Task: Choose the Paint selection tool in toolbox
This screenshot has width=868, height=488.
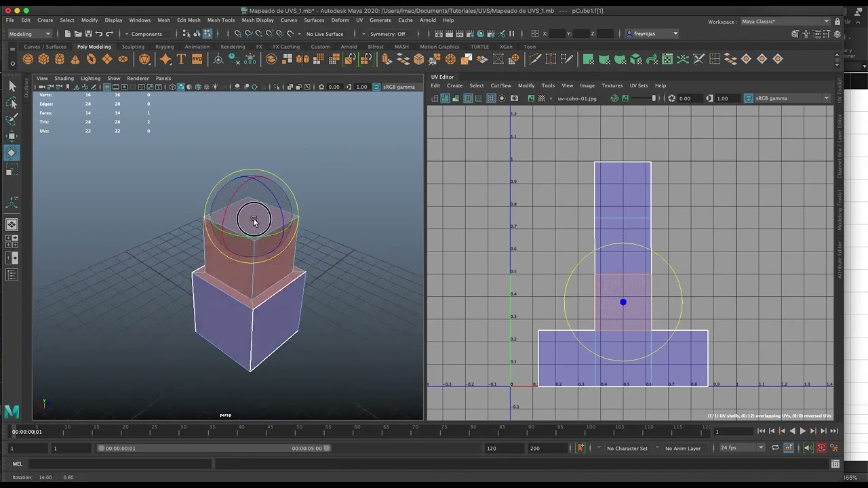Action: (x=12, y=119)
